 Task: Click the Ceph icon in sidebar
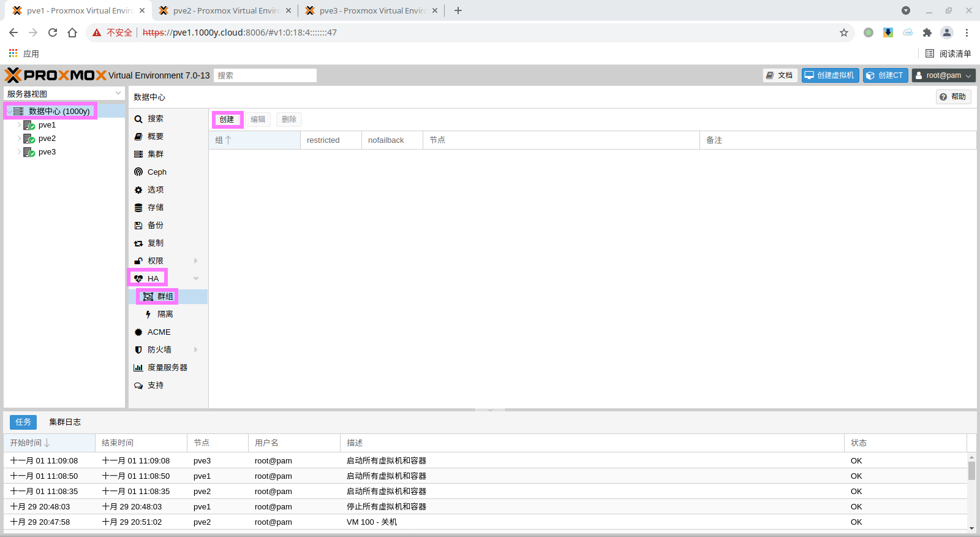coord(138,172)
